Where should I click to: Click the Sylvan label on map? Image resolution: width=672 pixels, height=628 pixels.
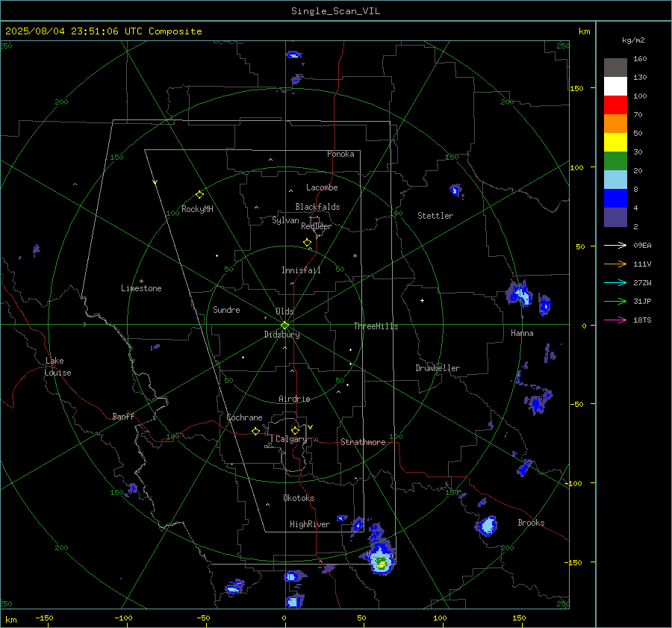tap(285, 221)
